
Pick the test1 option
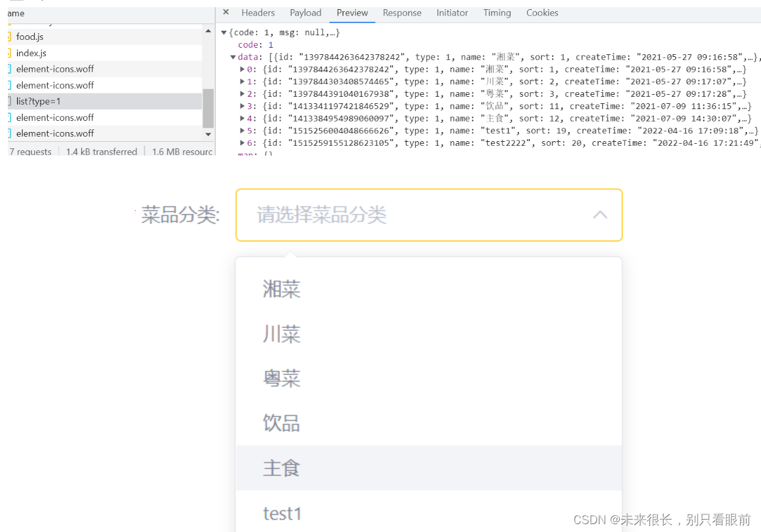coord(429,512)
